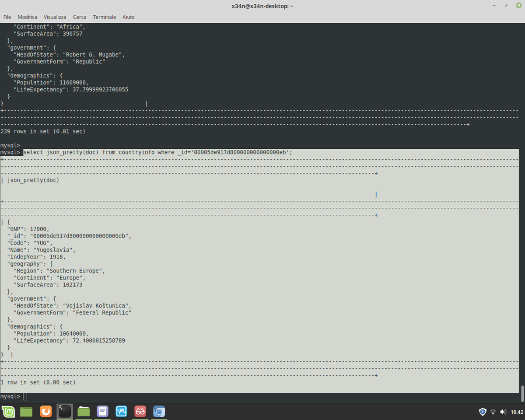Click the "Region": "Southern Europe" line
Screen dimensions: 525x420
pyautogui.click(x=59, y=271)
